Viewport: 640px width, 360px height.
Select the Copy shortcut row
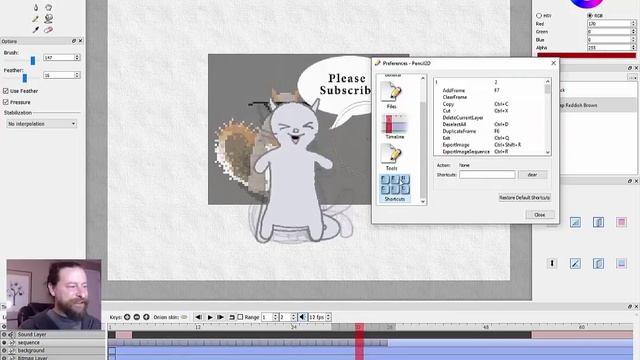490,104
